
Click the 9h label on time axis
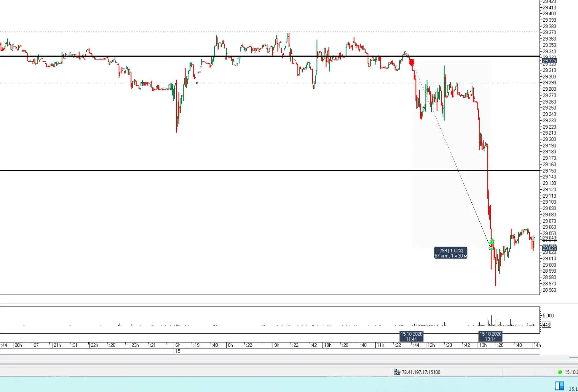pyautogui.click(x=277, y=345)
